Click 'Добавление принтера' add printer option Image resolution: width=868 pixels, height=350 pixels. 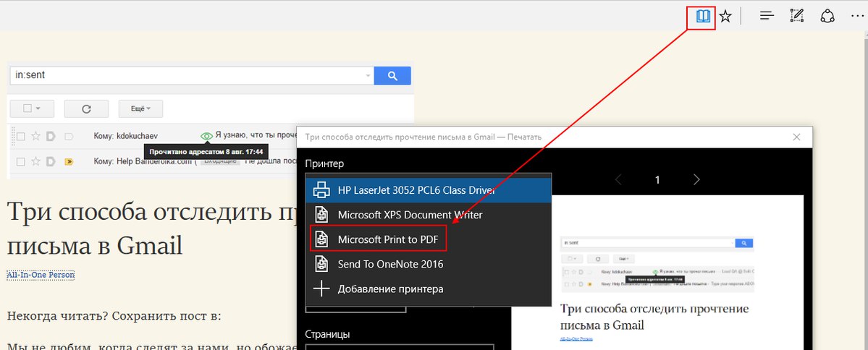(x=429, y=289)
